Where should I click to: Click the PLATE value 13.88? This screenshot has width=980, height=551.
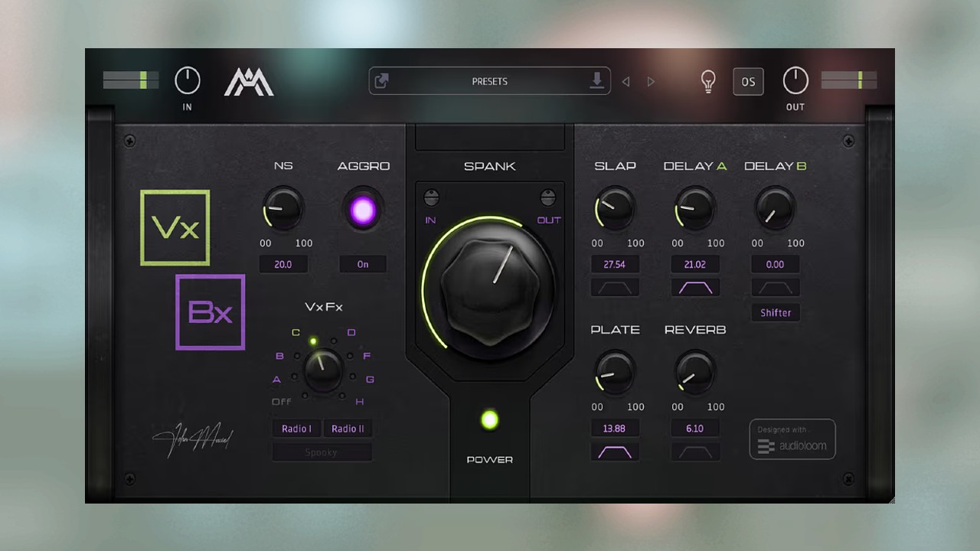pyautogui.click(x=615, y=429)
